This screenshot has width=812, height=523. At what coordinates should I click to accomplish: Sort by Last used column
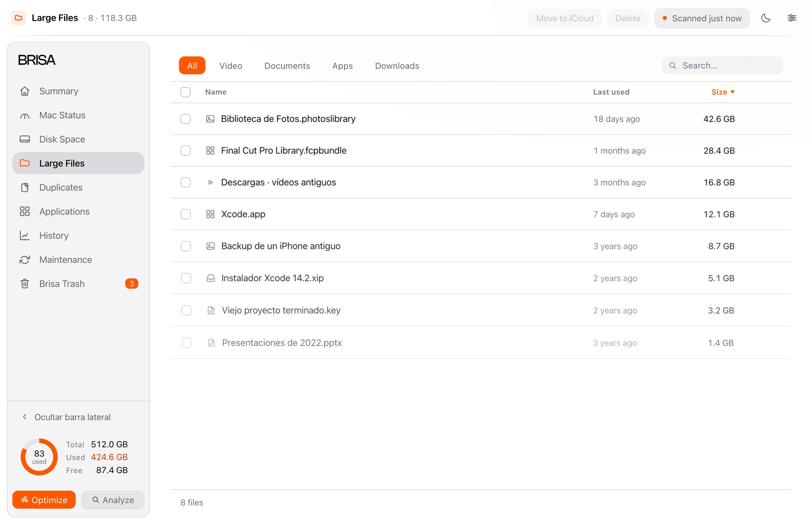pyautogui.click(x=611, y=92)
